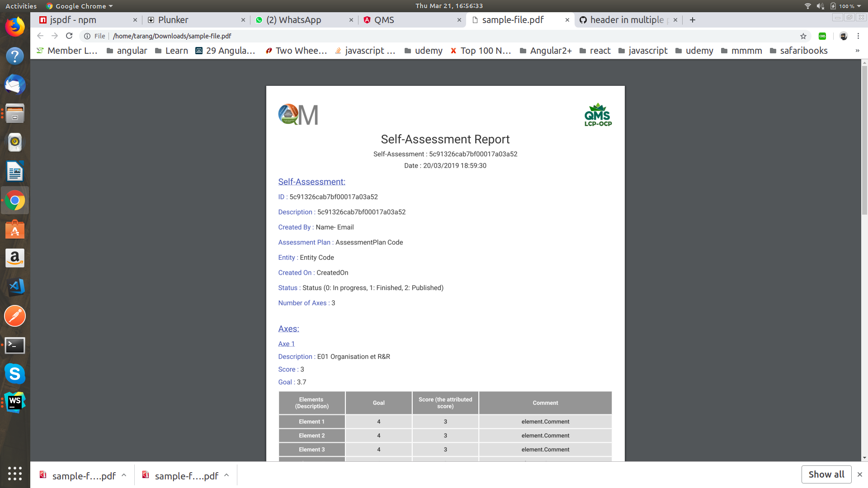Viewport: 868px width, 488px height.
Task: Open Chrome's three-dot menu
Action: (x=858, y=36)
